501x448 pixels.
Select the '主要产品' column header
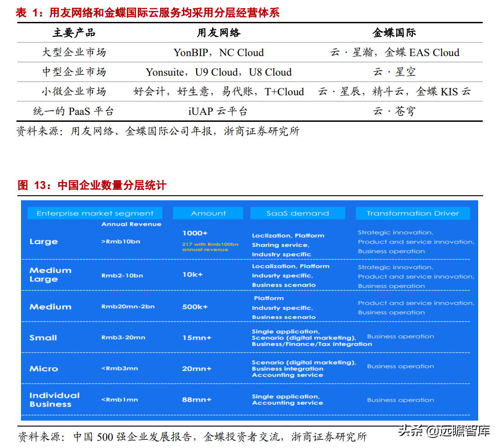pos(74,32)
